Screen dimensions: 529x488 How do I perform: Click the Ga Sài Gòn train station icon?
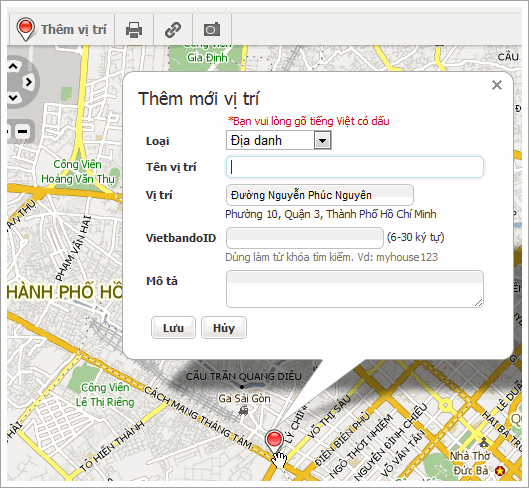[243, 411]
